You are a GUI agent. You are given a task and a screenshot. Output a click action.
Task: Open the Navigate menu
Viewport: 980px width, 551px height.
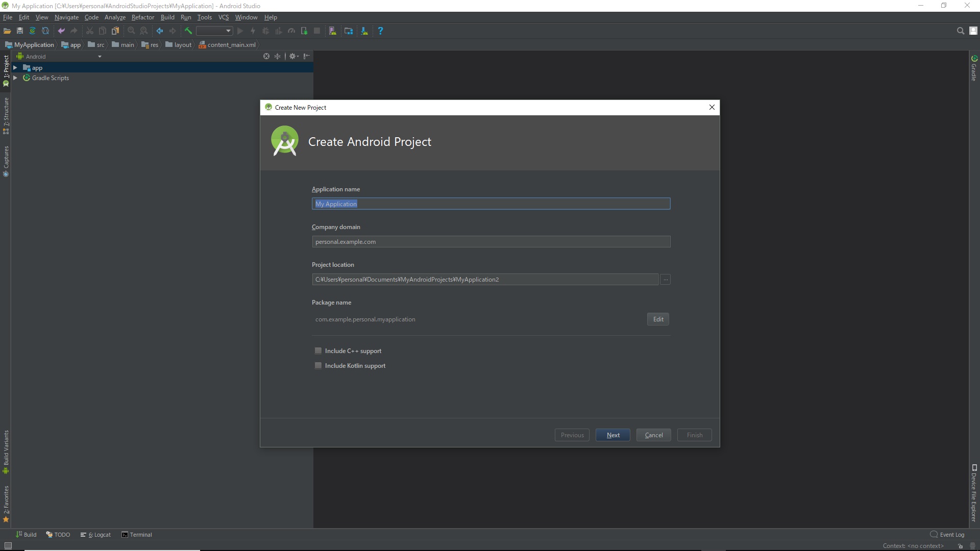pos(66,17)
